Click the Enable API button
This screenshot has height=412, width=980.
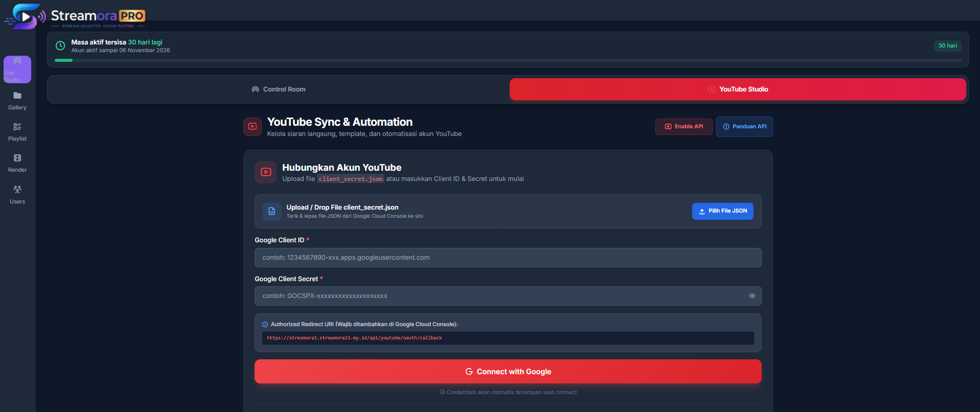(684, 127)
